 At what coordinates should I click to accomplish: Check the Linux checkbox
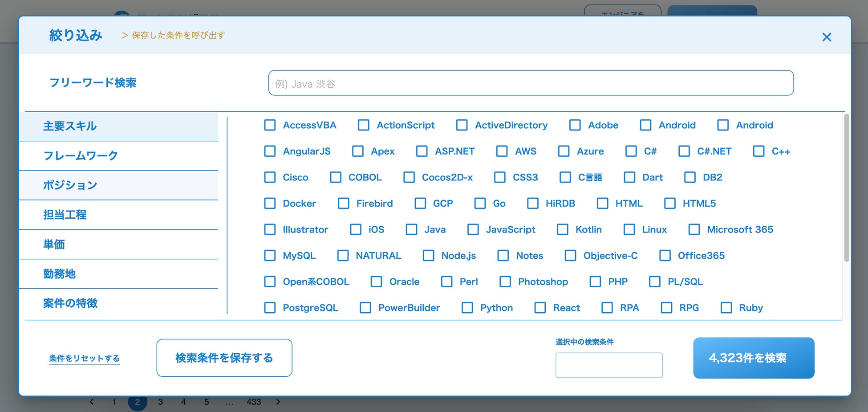pos(629,229)
